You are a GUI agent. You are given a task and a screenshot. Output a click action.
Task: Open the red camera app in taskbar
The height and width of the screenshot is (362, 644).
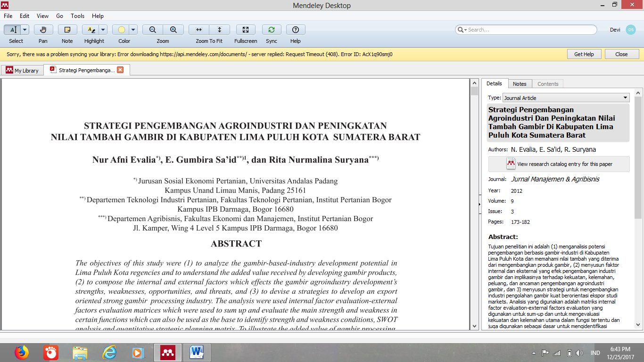pyautogui.click(x=50, y=353)
